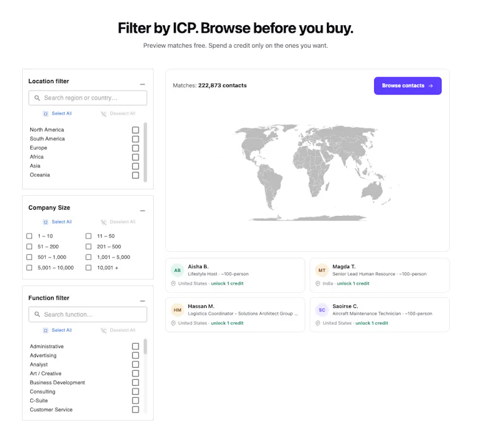Unlock Saoirse C. for 1 credit
504x425 pixels.
click(x=372, y=323)
